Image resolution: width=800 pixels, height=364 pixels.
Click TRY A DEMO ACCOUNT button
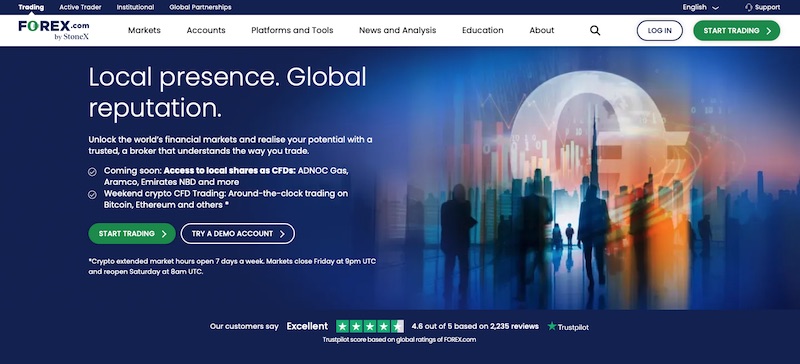click(238, 233)
